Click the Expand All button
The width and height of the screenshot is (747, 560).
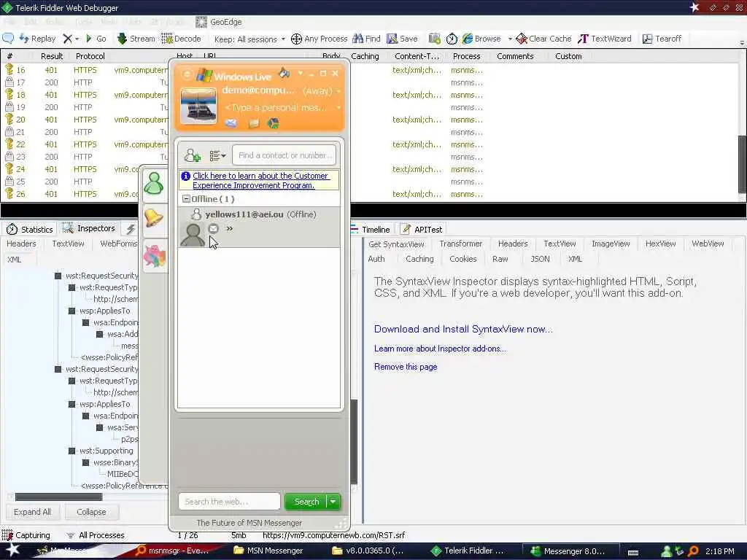[x=32, y=512]
